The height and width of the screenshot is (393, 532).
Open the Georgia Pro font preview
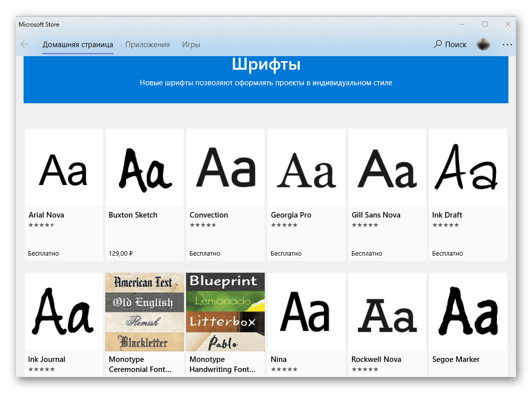pos(306,167)
